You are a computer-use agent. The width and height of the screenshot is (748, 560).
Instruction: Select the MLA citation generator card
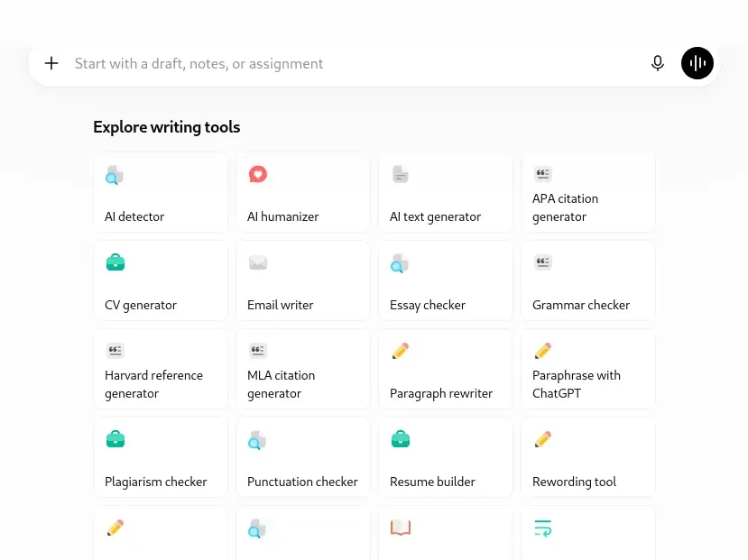pos(303,370)
